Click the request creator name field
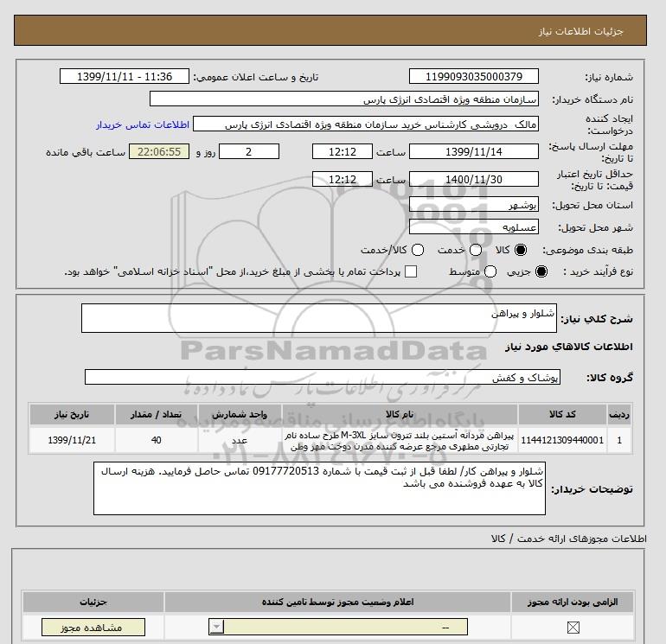This screenshot has height=644, width=666. tap(366, 124)
